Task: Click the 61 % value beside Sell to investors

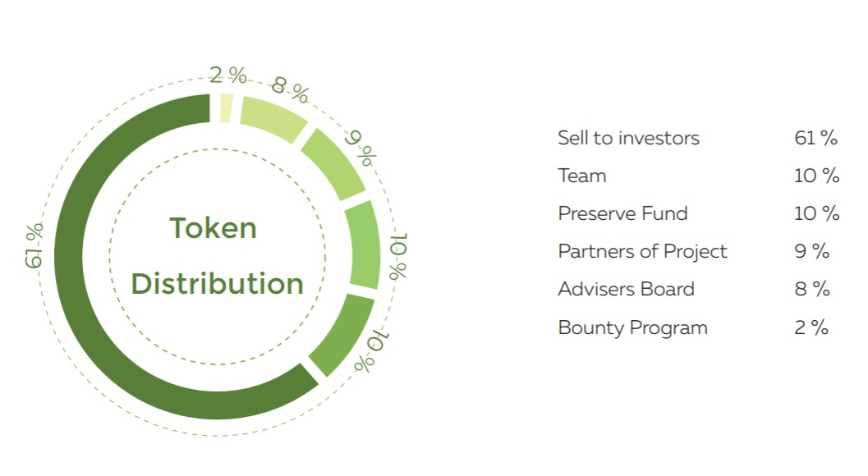Action: point(815,138)
